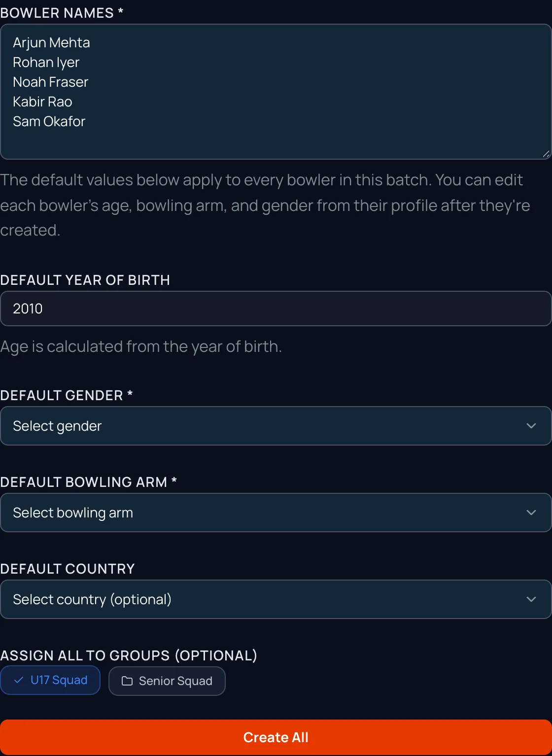Open the Select country (optional) dropdown

276,599
